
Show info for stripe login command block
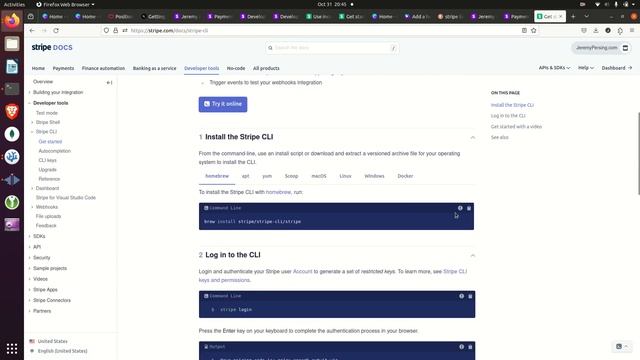coord(461,296)
